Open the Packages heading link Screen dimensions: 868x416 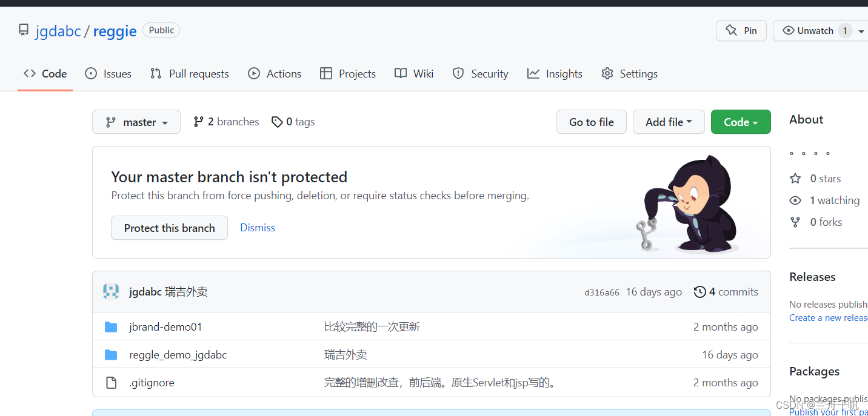click(x=815, y=371)
